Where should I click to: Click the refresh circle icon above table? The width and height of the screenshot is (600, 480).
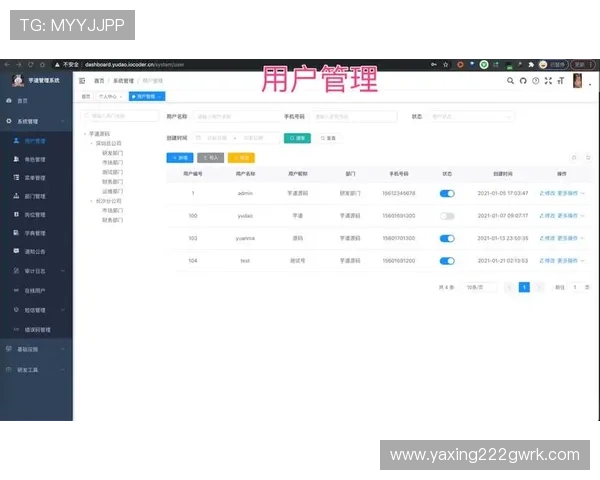588,158
